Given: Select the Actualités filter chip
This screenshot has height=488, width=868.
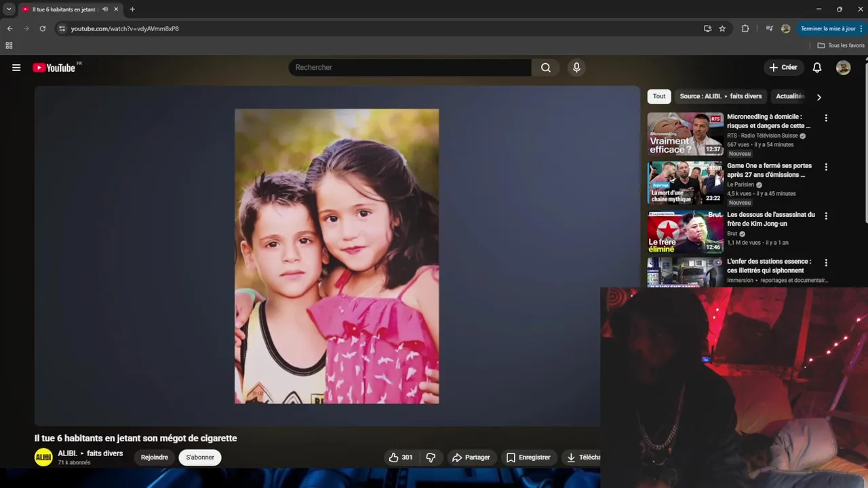Looking at the screenshot, I should [x=790, y=96].
